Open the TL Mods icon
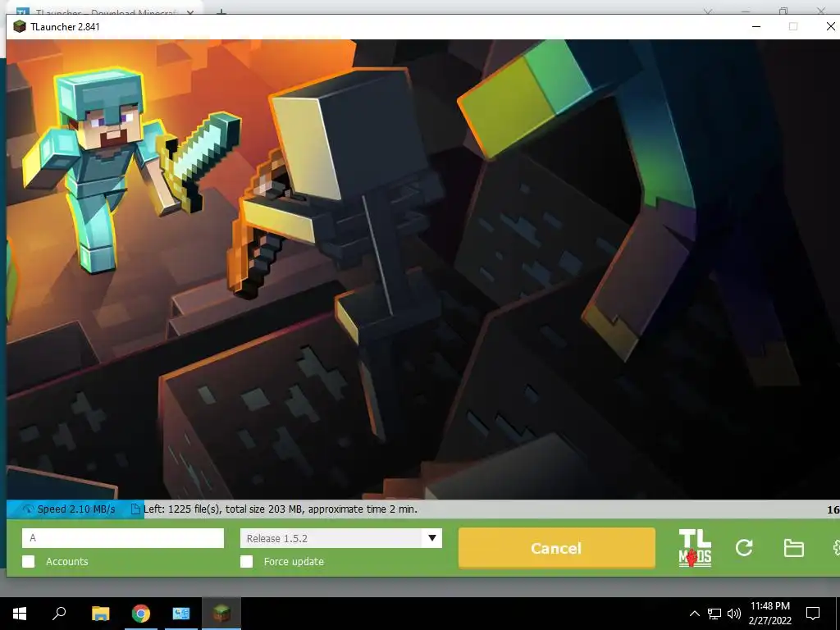 [695, 548]
